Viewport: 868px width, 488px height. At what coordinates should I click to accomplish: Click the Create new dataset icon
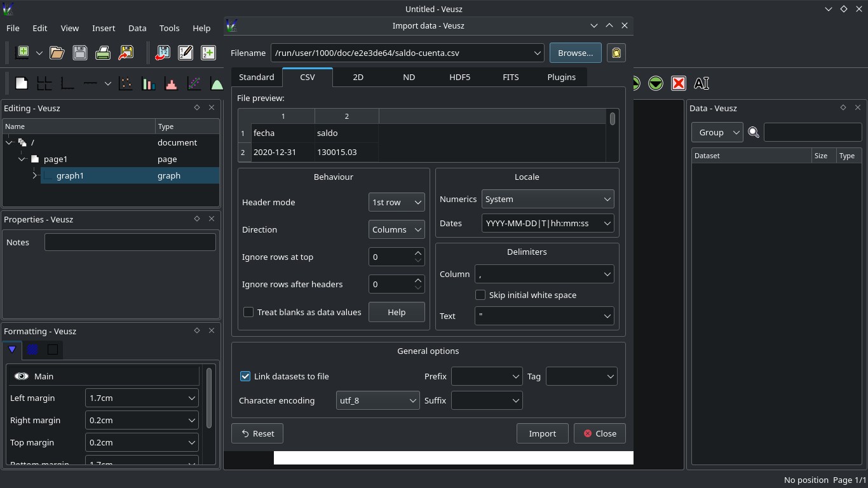(208, 53)
